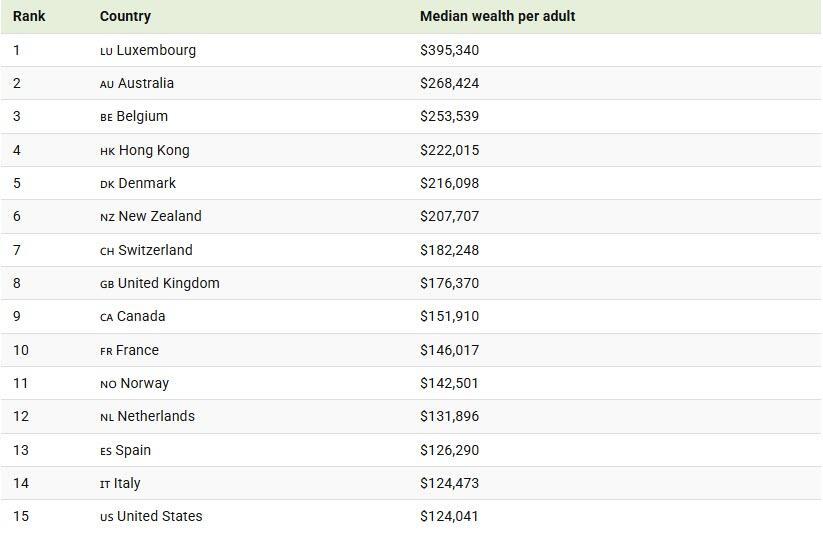Click the NO flag code beside Norway
The image size is (823, 536).
point(108,384)
